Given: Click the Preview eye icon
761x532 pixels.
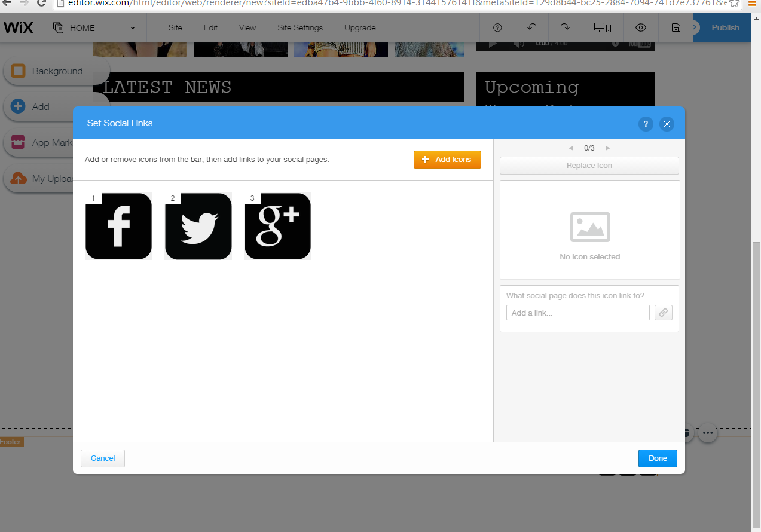Looking at the screenshot, I should (641, 27).
